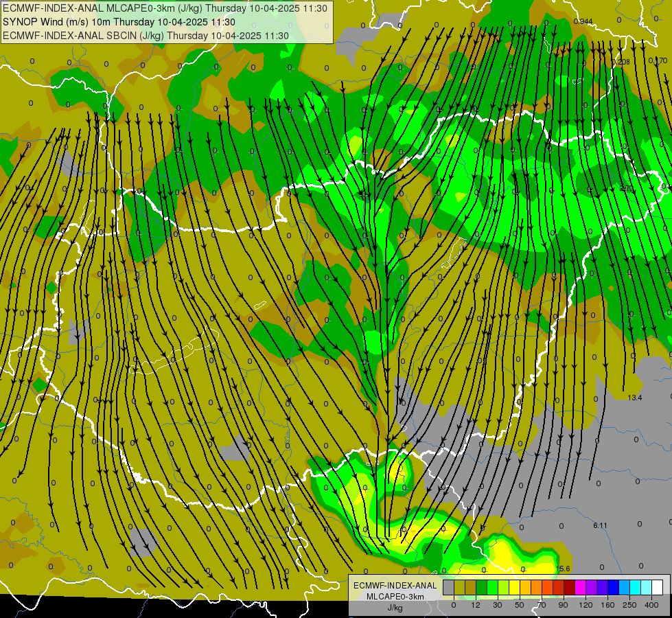Select legend tick label 50
The height and width of the screenshot is (618, 672).
coord(520,605)
